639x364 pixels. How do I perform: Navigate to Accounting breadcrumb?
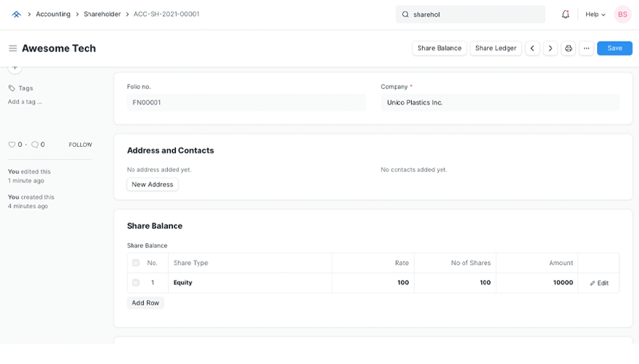coord(53,14)
